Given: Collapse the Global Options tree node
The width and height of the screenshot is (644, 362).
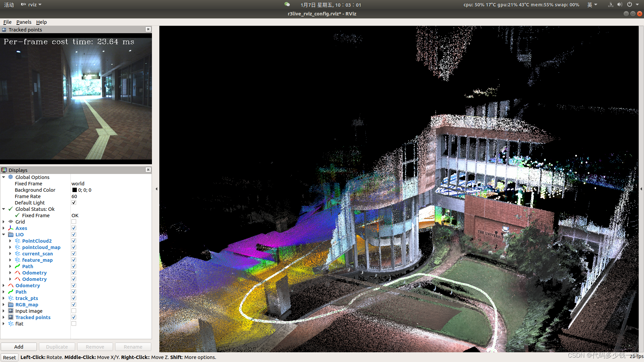Looking at the screenshot, I should tap(4, 177).
